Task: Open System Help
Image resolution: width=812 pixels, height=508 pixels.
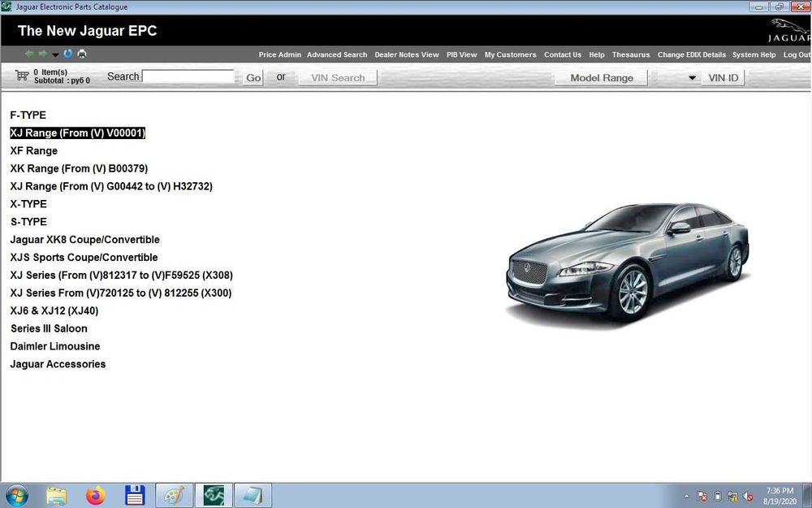Action: coord(754,54)
